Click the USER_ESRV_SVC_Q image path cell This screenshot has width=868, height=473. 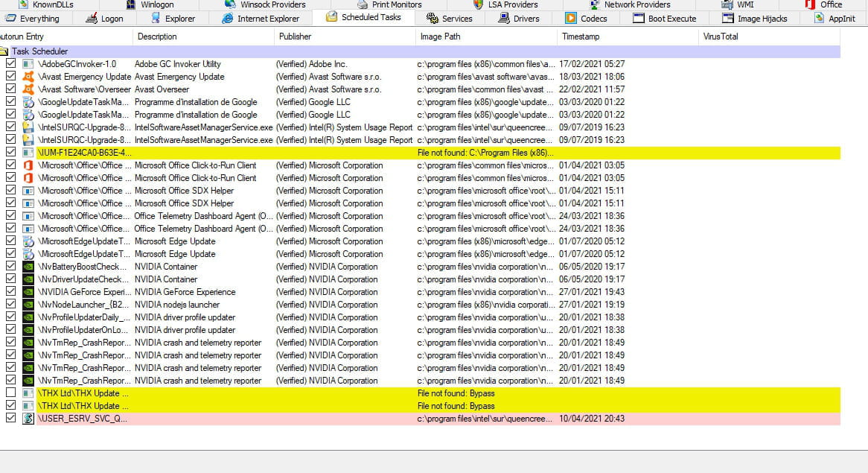(485, 419)
